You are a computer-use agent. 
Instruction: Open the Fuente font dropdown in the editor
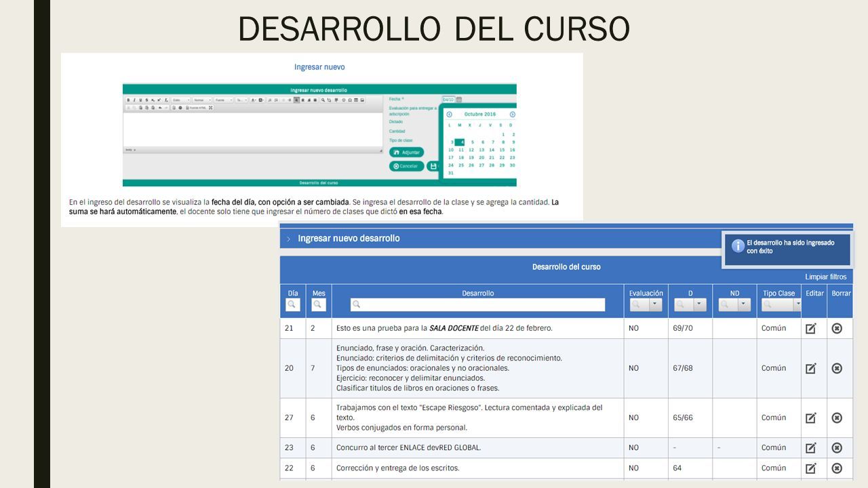(x=224, y=100)
